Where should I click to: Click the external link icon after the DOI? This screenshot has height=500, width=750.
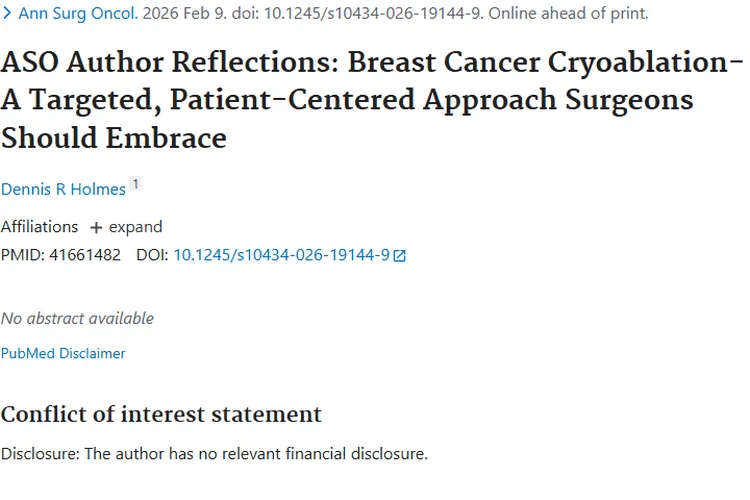[400, 256]
